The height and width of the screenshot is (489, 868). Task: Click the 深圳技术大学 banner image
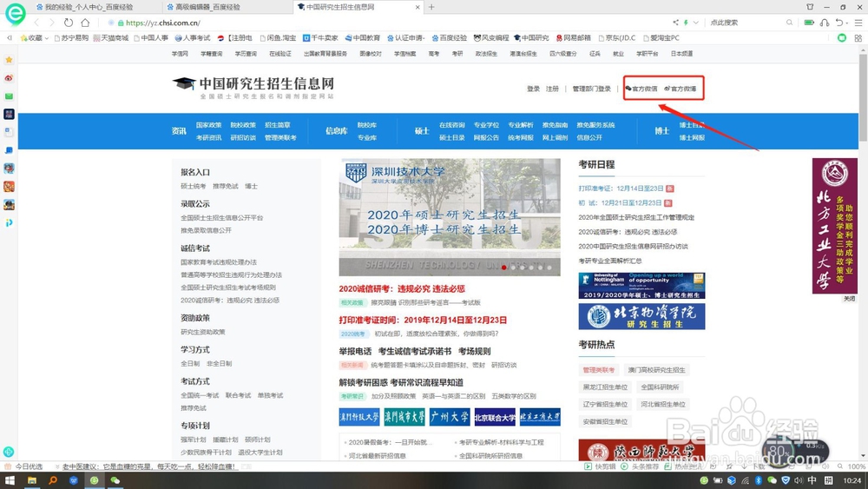coord(450,217)
